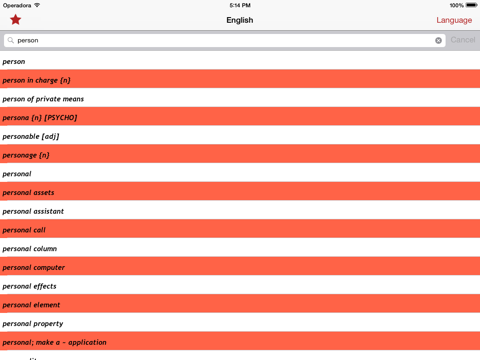Select the 'person' entry

point(240,60)
